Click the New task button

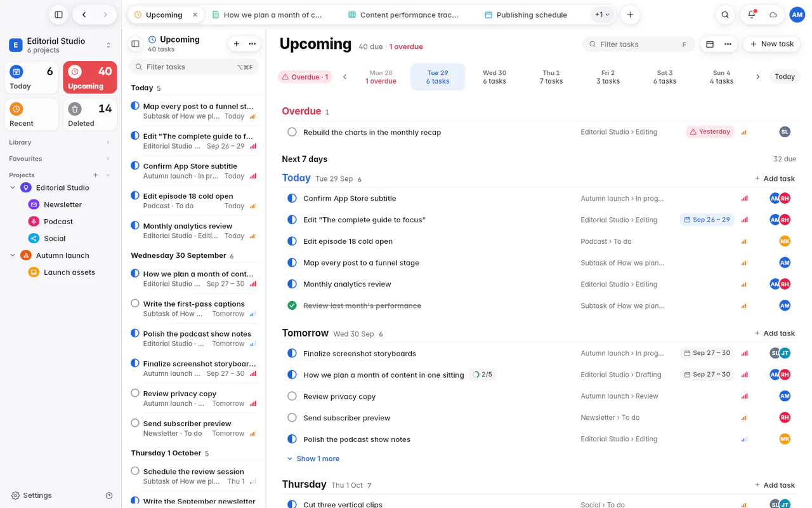click(772, 44)
